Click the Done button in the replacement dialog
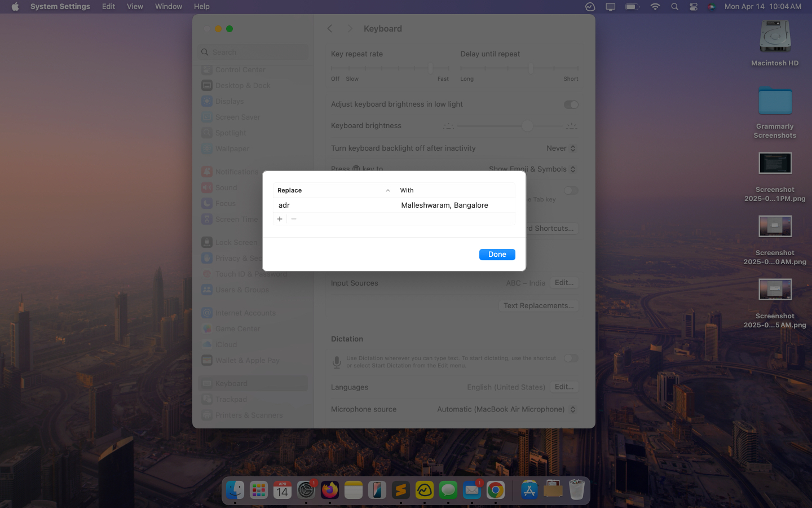This screenshot has width=812, height=508. coord(497,254)
